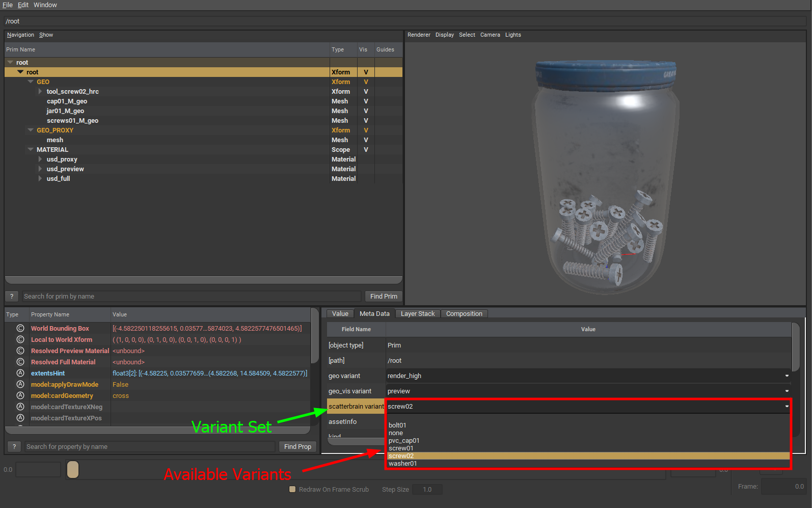Click the computed icon for World Bounding Box

(x=20, y=329)
